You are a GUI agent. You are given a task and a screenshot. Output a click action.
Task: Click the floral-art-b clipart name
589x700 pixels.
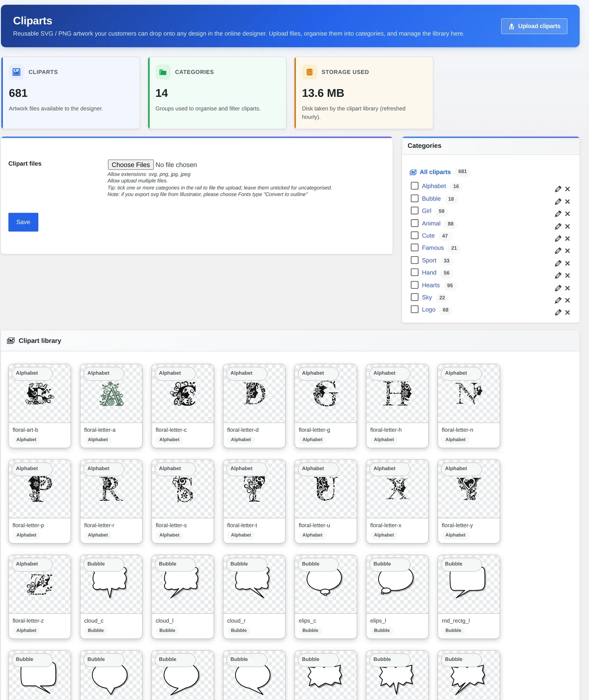(25, 430)
